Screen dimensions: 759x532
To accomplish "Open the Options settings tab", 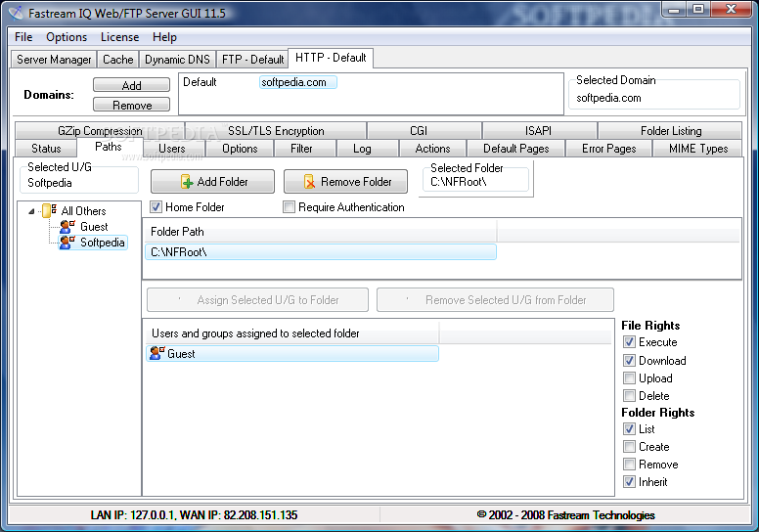I will (x=240, y=148).
